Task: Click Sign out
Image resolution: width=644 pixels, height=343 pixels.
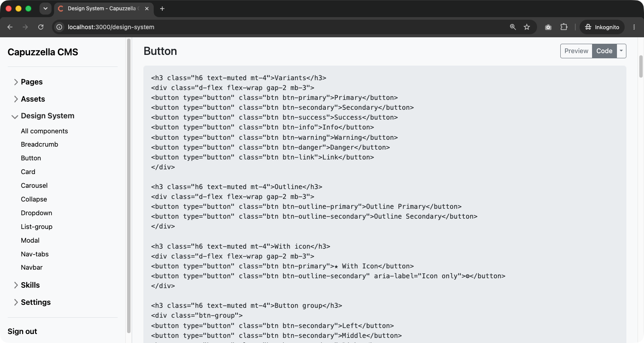Action: point(22,331)
